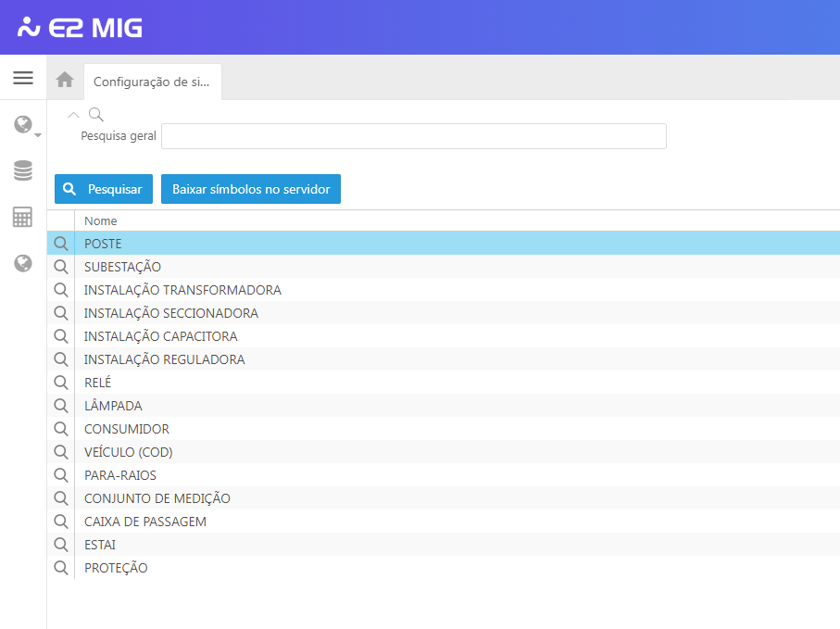The image size is (840, 629).
Task: Sort by the Nome column header
Action: click(x=101, y=221)
